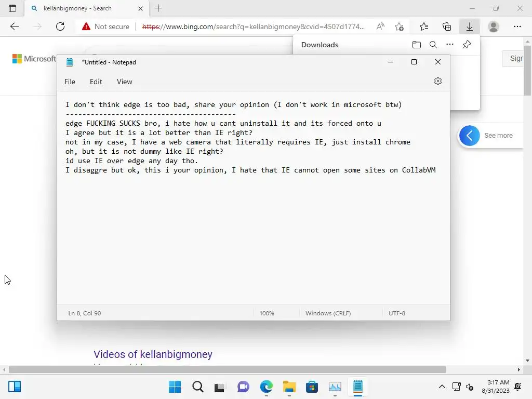
Task: Open Task View on taskbar
Action: click(220, 387)
